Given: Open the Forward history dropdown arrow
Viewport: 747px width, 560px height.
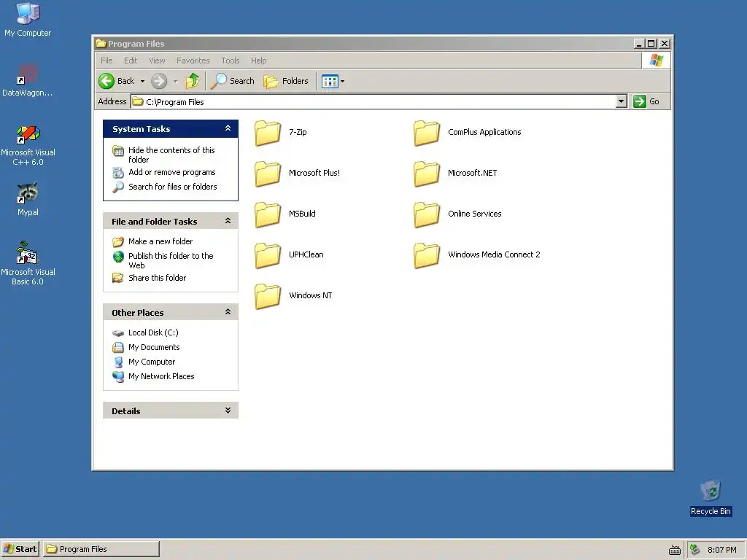Looking at the screenshot, I should [175, 82].
